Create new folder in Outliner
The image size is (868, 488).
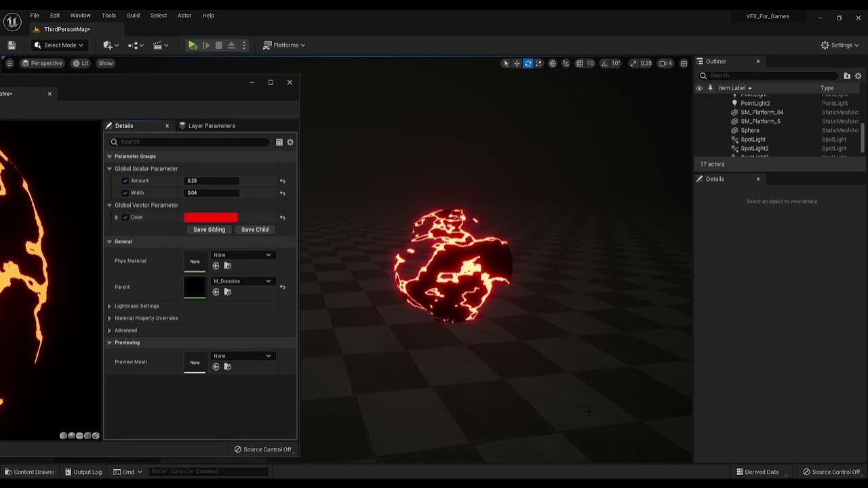coord(847,76)
